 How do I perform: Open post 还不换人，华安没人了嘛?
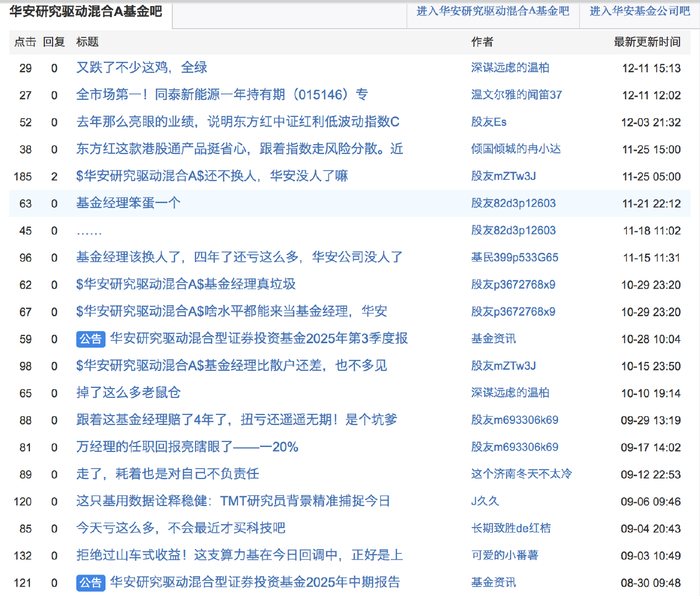click(212, 176)
